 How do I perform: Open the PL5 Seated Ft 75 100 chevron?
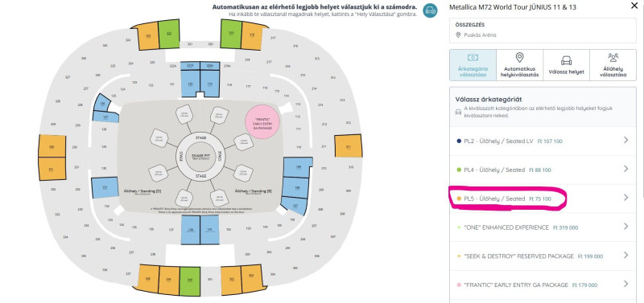tap(626, 198)
